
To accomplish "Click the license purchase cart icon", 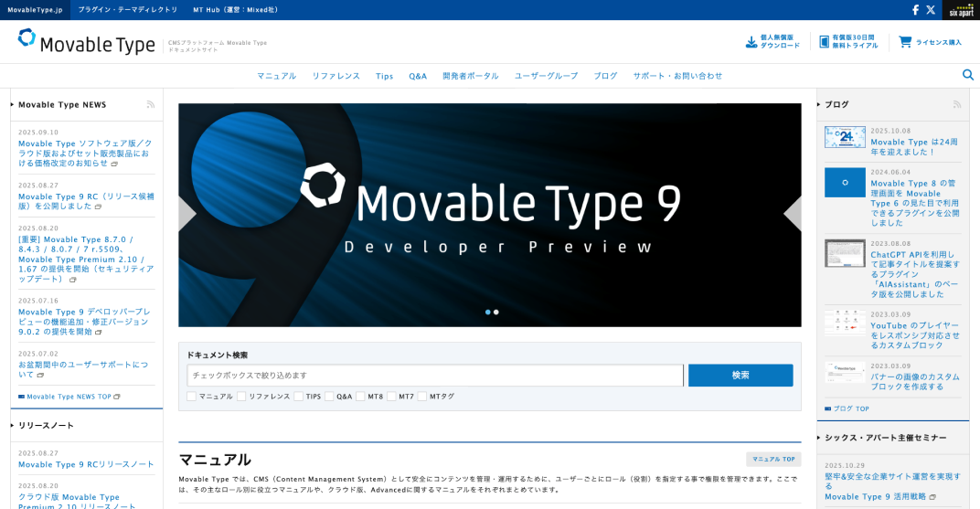I will pyautogui.click(x=905, y=42).
